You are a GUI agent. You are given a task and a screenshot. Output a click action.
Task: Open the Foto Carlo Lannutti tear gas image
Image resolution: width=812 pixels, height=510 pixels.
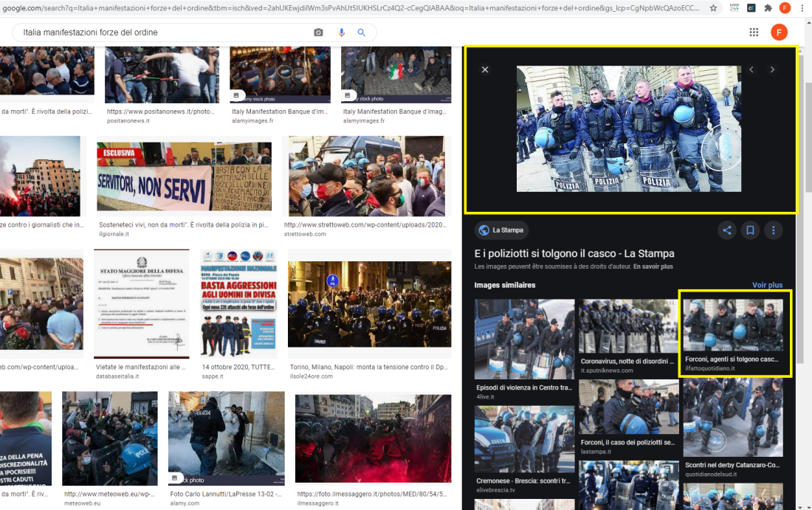(227, 438)
